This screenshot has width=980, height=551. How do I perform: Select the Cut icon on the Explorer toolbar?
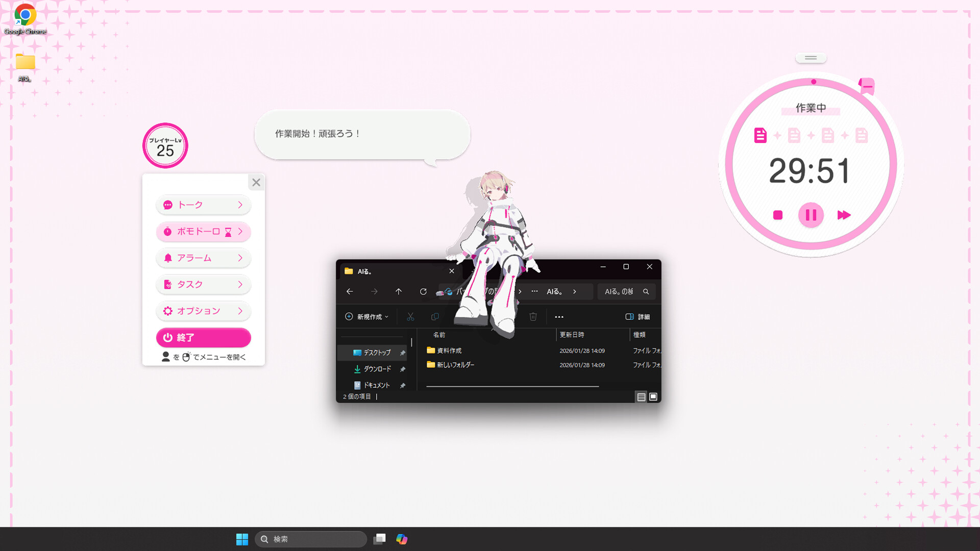tap(410, 316)
